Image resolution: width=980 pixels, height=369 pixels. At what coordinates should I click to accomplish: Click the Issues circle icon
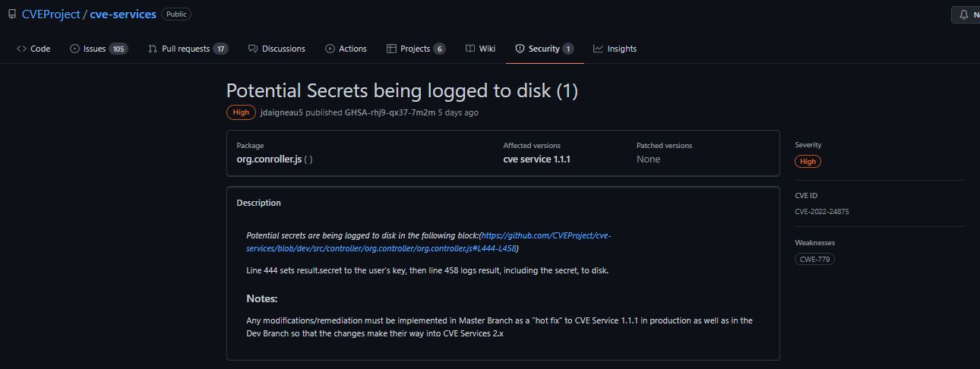coord(74,49)
